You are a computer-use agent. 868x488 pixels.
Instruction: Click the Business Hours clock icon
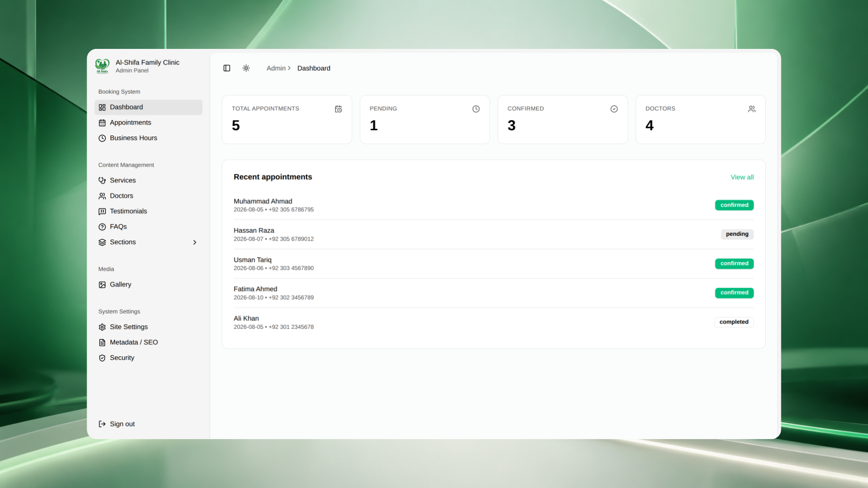[102, 138]
